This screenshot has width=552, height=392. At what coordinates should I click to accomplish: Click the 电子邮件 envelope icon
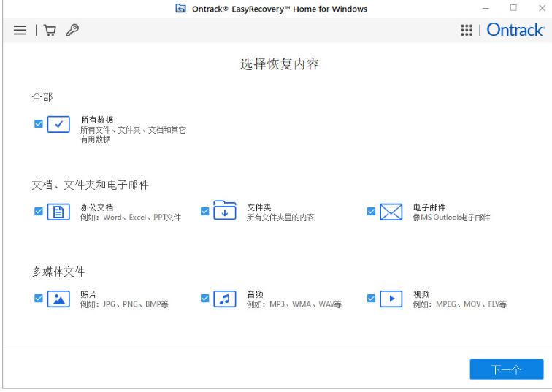click(x=391, y=212)
